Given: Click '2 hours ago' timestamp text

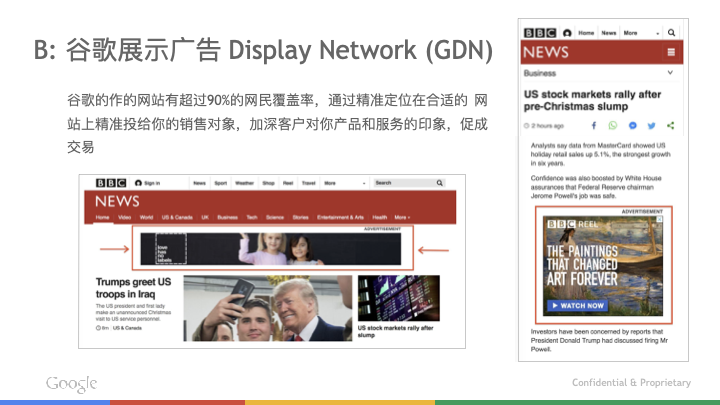Looking at the screenshot, I should click(x=547, y=126).
